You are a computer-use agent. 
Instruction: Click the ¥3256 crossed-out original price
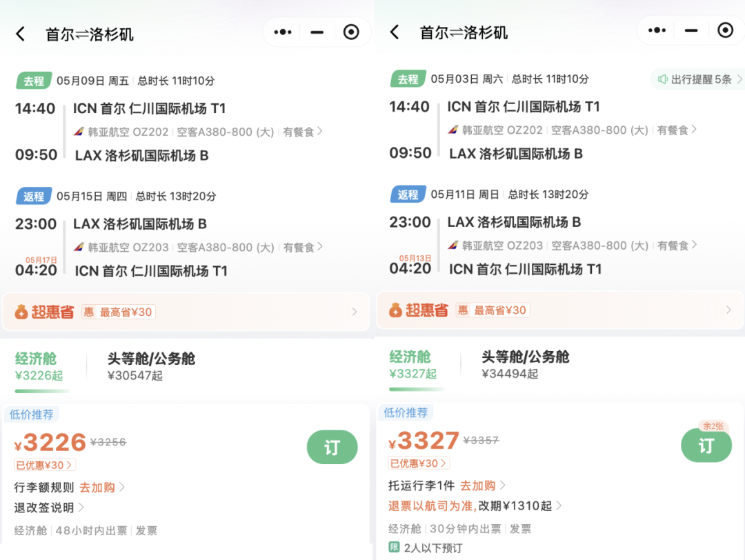(x=108, y=442)
